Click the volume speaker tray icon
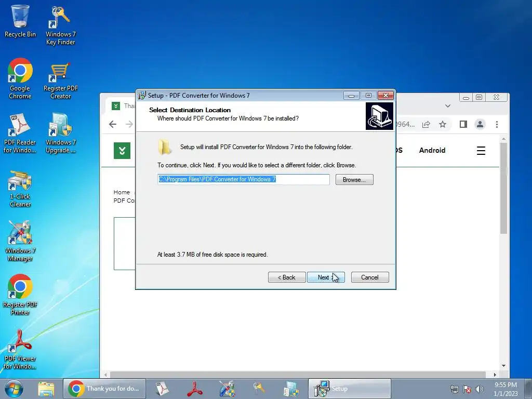 (x=479, y=389)
